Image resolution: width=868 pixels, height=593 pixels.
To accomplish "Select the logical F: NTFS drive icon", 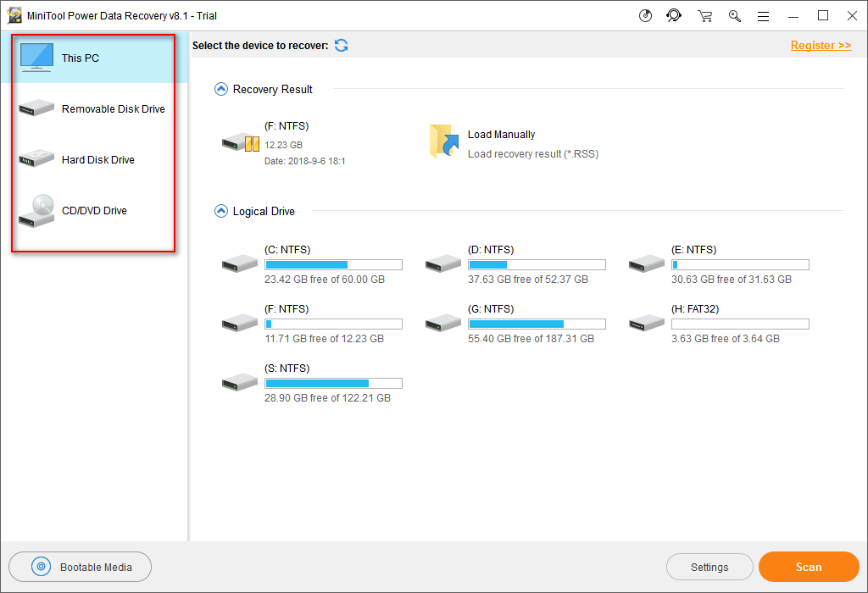I will [x=240, y=323].
